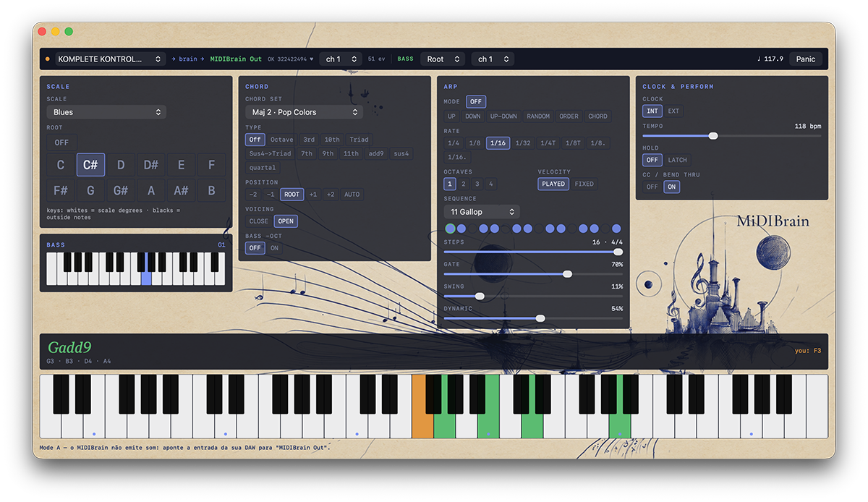Select OPEN voicing
The image size is (868, 502).
[x=286, y=221]
